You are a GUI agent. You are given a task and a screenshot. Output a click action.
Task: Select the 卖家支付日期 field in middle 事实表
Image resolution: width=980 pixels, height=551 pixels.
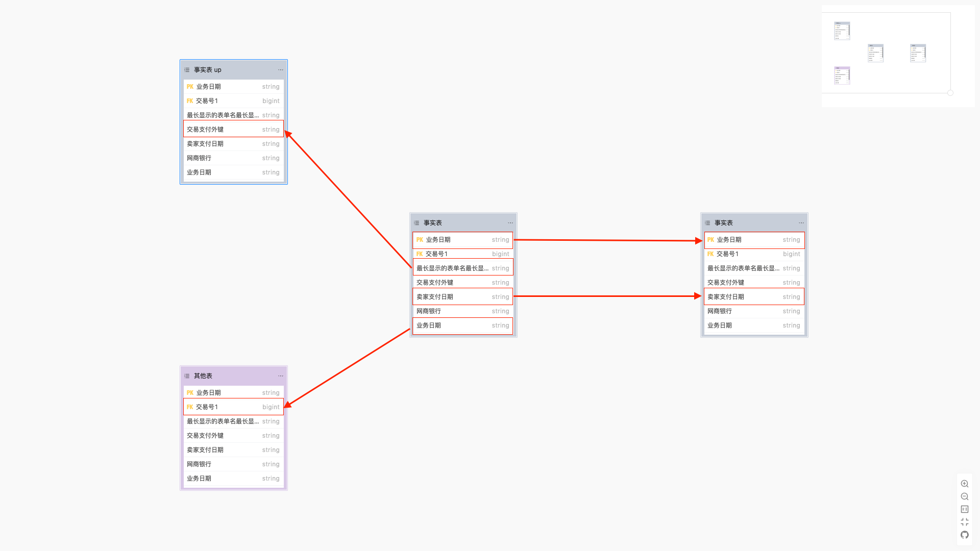point(462,296)
